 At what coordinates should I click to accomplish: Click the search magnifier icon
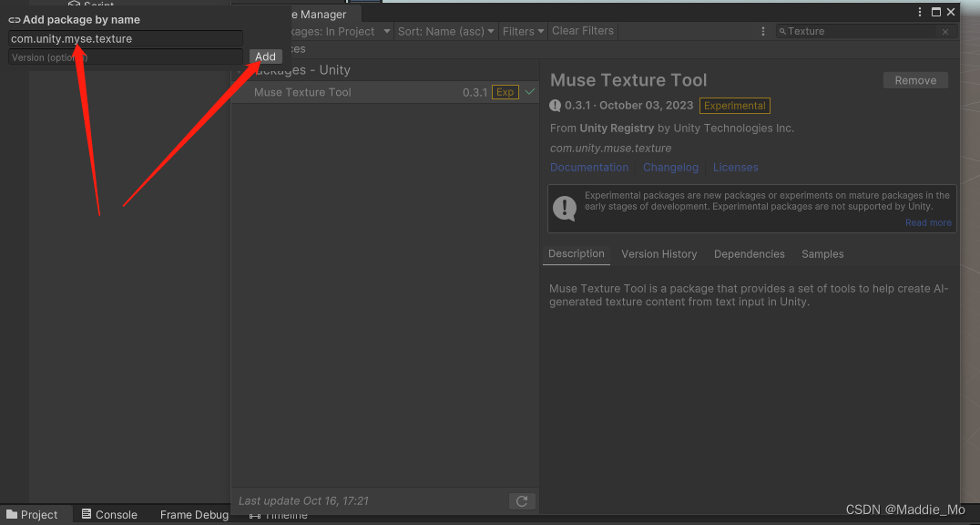[782, 31]
